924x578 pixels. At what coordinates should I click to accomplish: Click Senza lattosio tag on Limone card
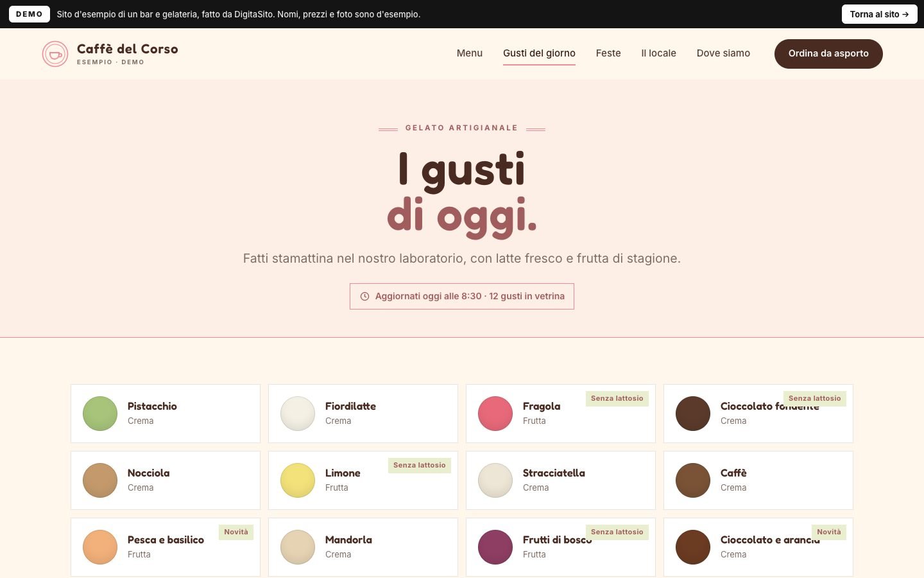point(420,466)
